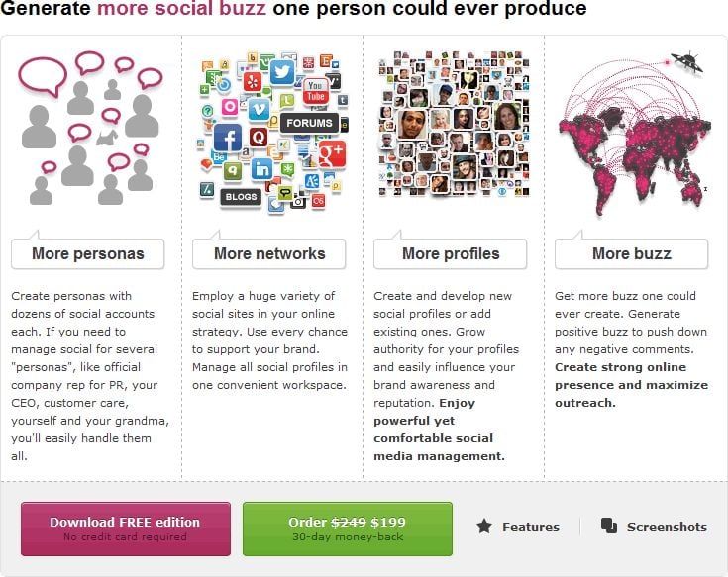Image resolution: width=728 pixels, height=577 pixels.
Task: Click the BLOGS label badge
Action: pos(241,197)
